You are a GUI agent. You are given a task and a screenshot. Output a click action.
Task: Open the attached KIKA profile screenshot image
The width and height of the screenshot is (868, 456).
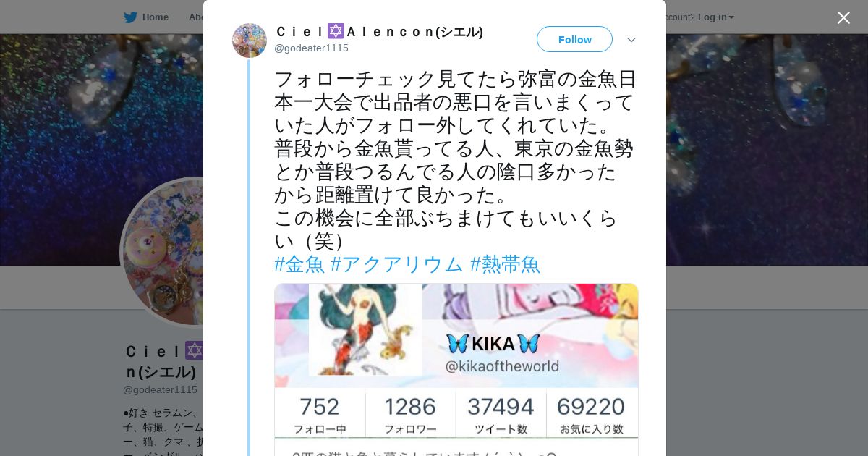(456, 370)
